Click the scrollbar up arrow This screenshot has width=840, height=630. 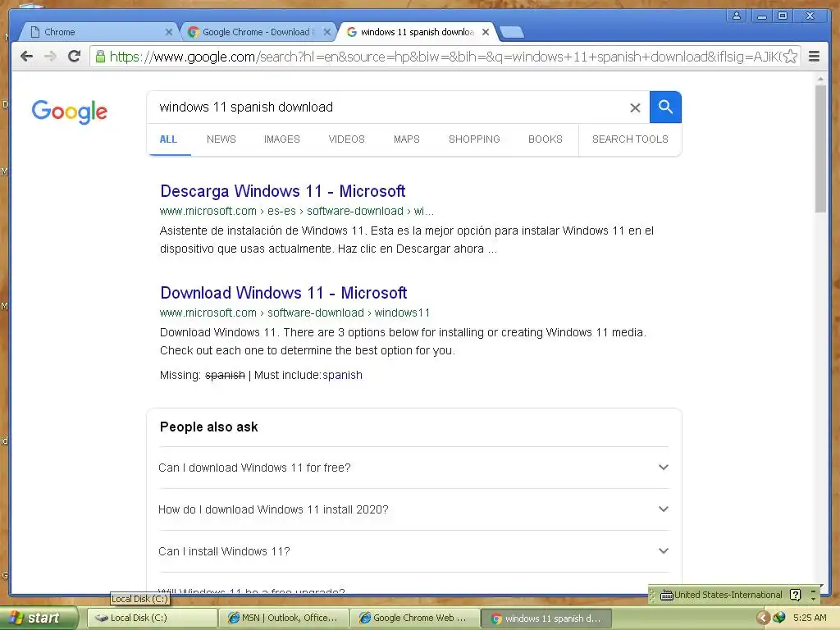tap(820, 79)
